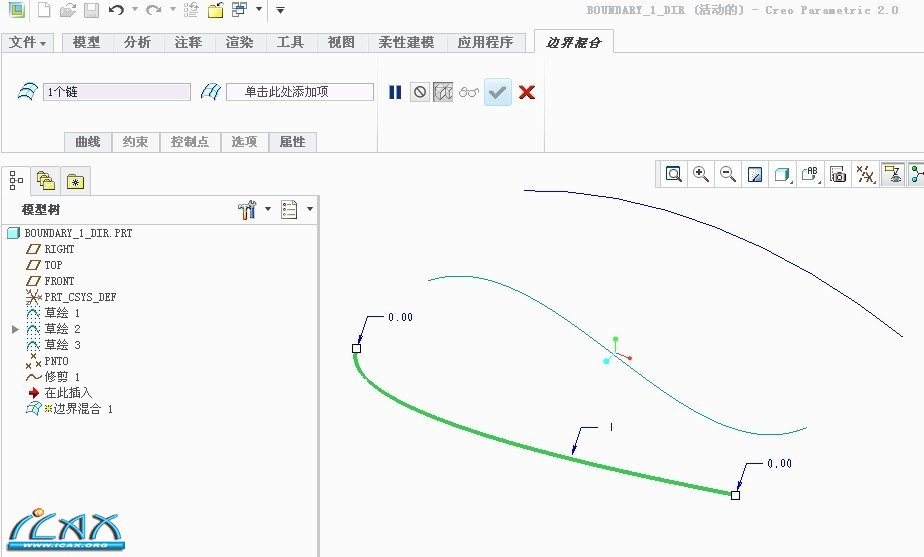Undo the last action

point(117,9)
